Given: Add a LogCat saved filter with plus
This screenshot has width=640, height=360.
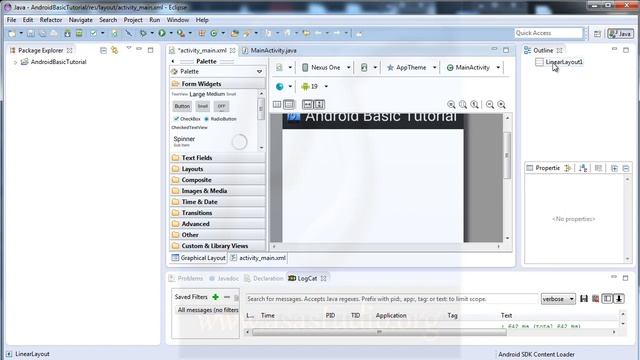Looking at the screenshot, I should (216, 297).
